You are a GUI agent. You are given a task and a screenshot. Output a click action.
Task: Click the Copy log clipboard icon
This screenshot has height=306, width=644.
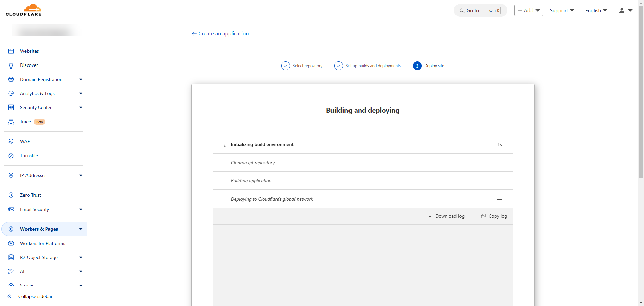(x=483, y=216)
